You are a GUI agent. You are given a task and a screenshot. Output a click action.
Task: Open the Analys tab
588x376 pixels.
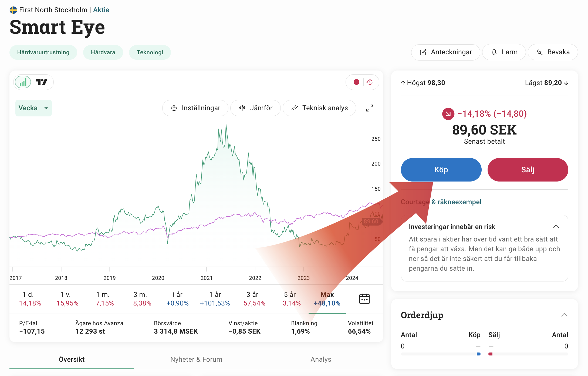coord(321,359)
